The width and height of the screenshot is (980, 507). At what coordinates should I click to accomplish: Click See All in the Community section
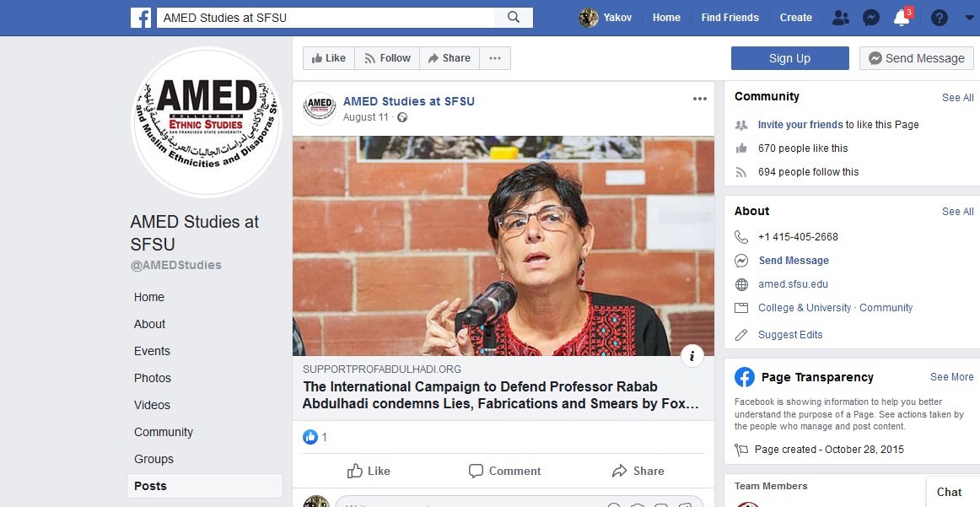[x=957, y=98]
